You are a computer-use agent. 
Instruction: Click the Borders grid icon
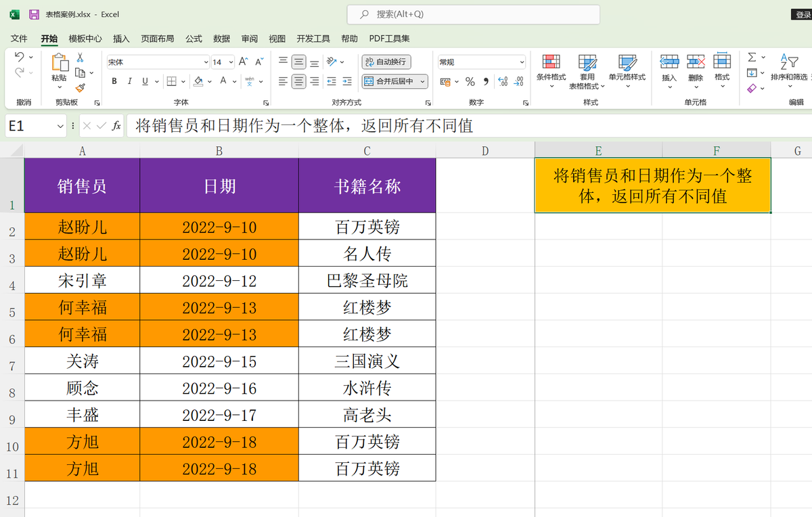[171, 81]
